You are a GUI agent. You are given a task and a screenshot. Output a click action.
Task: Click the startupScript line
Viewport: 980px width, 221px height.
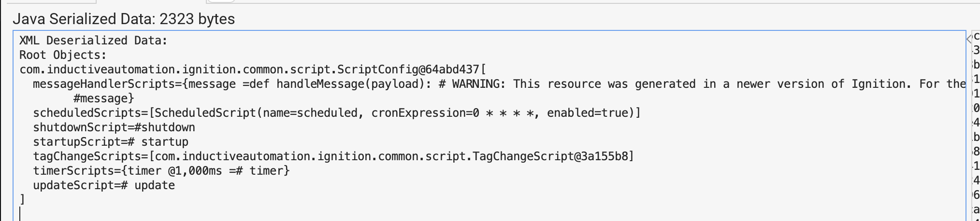(x=111, y=142)
